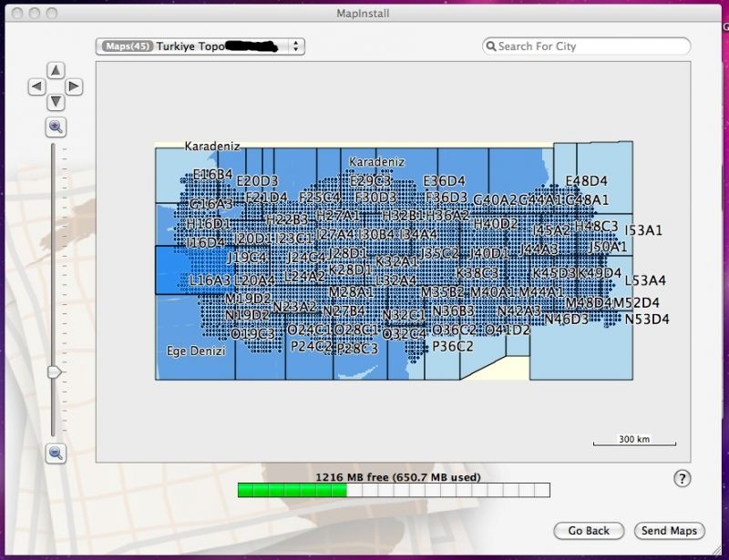This screenshot has width=729, height=560.
Task: Click the magnifier icon in the search field
Action: pyautogui.click(x=490, y=46)
